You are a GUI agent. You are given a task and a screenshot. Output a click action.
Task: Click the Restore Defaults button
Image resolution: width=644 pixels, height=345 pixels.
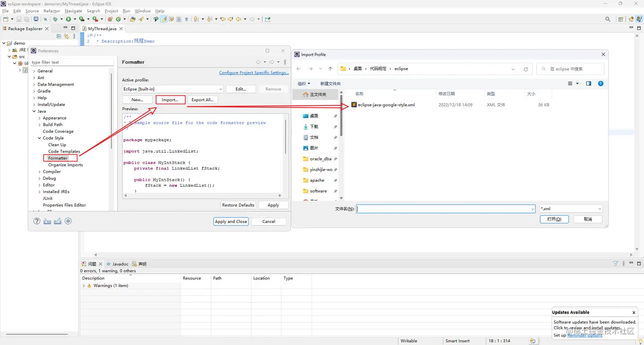pos(238,205)
